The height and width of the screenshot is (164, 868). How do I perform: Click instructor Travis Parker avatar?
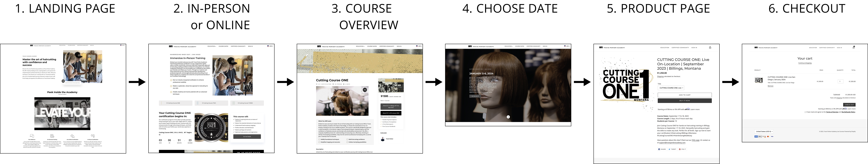pyautogui.click(x=382, y=139)
